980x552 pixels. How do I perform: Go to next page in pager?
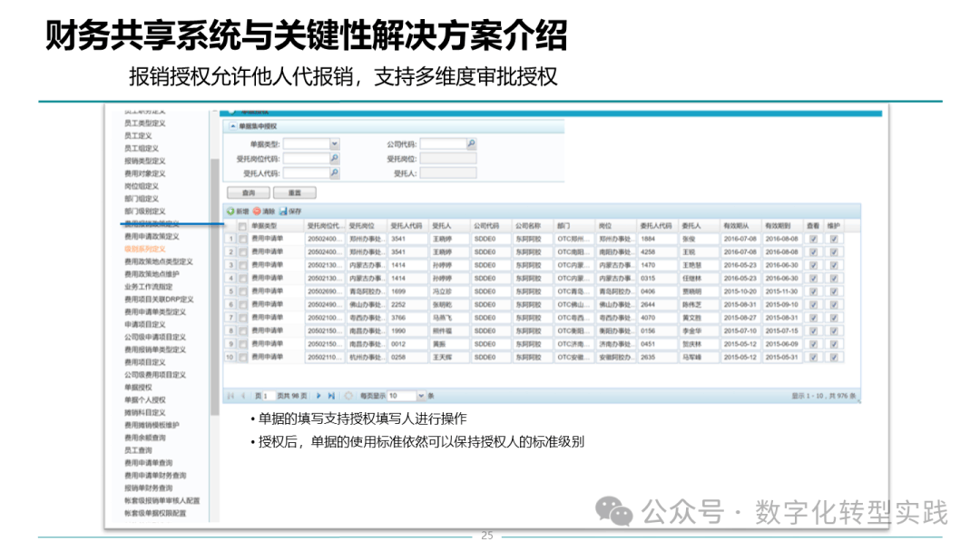click(x=318, y=396)
